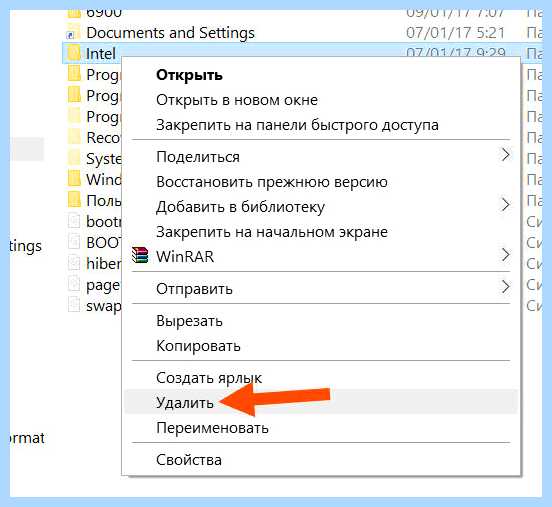Click the hiberfil file icon

click(x=74, y=263)
